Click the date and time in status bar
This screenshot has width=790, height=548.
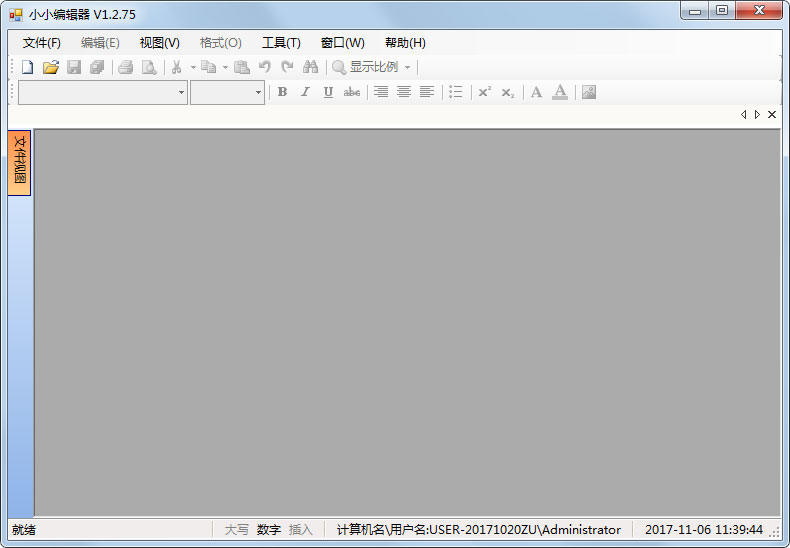click(703, 530)
